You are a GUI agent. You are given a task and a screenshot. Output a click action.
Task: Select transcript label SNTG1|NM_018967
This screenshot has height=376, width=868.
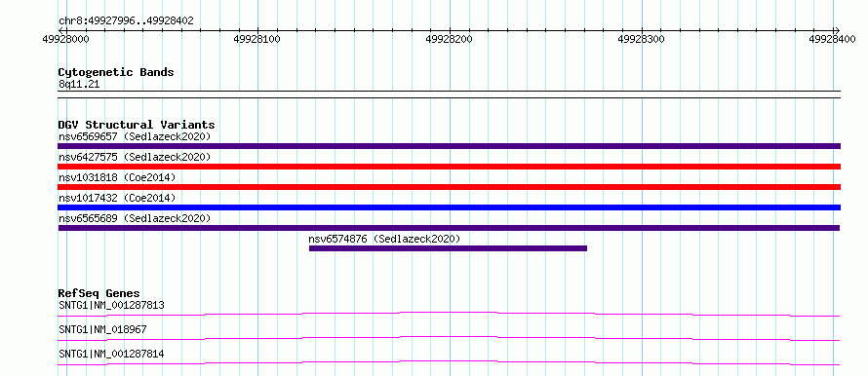102,329
